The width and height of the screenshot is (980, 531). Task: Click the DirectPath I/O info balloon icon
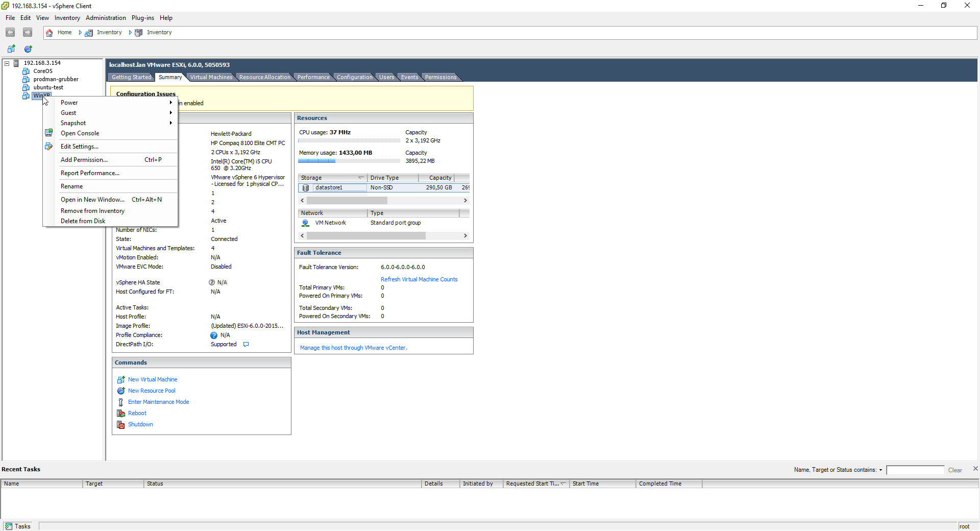(x=246, y=345)
